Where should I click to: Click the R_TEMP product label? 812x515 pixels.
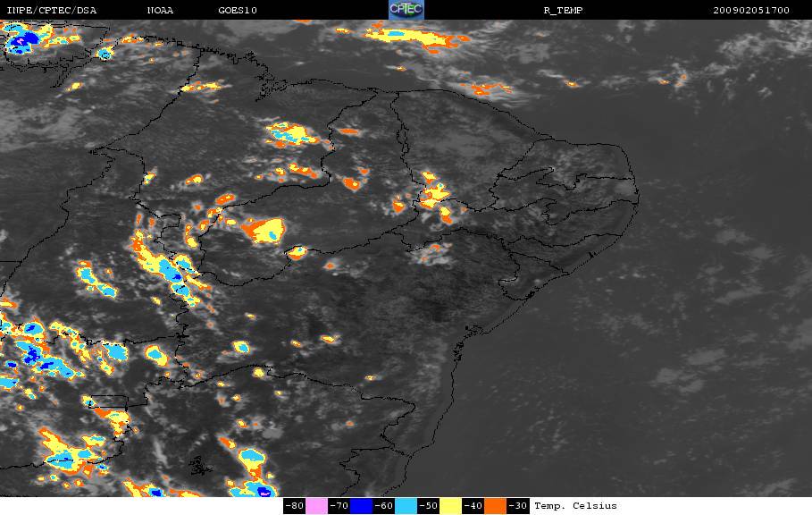pyautogui.click(x=563, y=11)
